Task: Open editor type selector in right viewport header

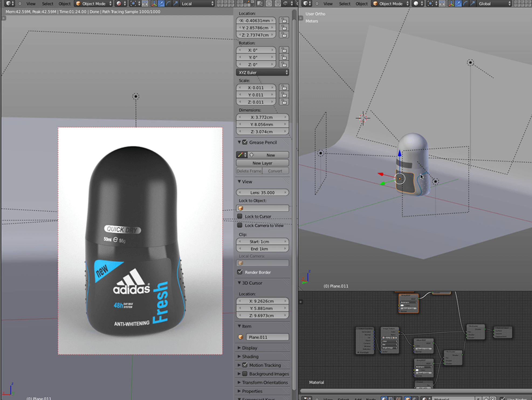Action: click(x=307, y=4)
